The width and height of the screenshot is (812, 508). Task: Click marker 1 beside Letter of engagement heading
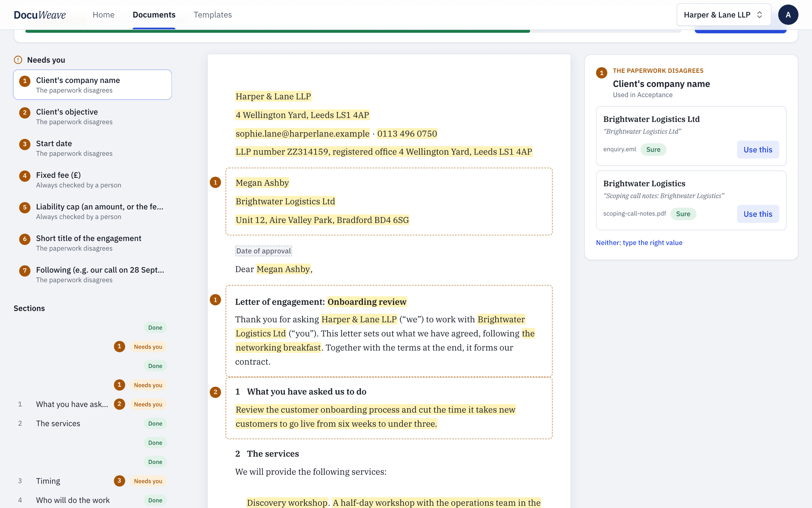point(216,300)
